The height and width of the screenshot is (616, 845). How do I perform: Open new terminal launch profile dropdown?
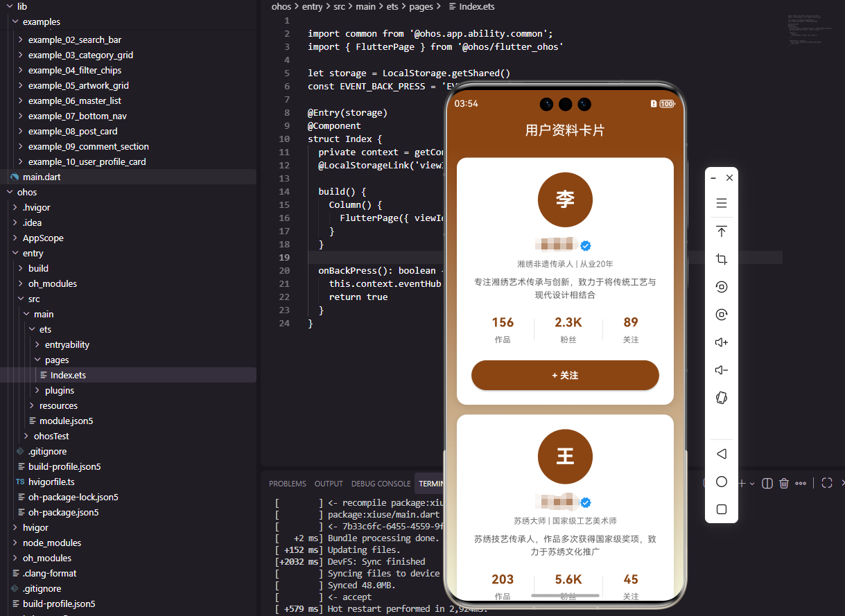coord(752,483)
